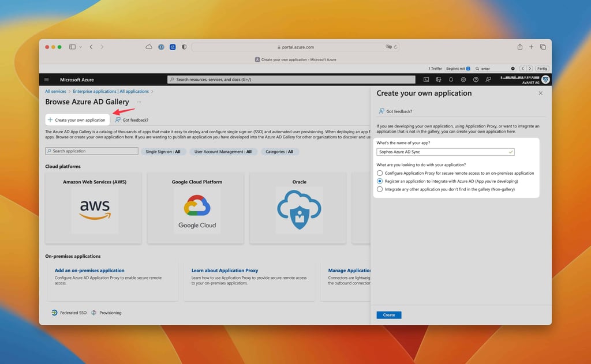Click the Search application field
Image resolution: width=591 pixels, height=364 pixels.
[92, 151]
